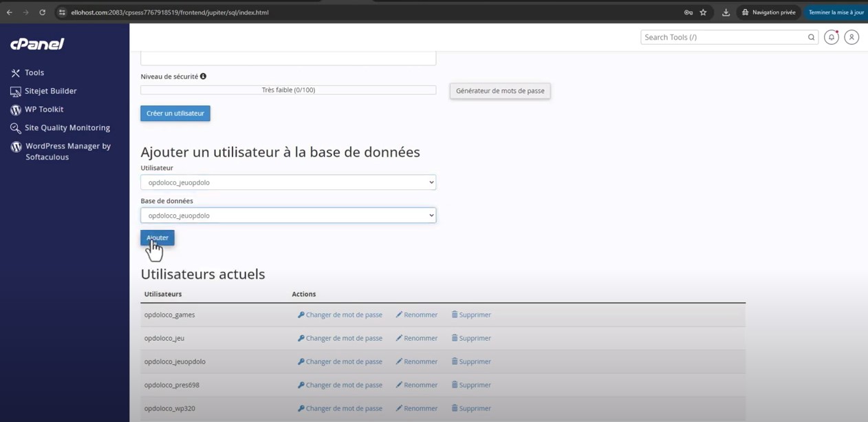Expand the Base de données dropdown

(287, 215)
